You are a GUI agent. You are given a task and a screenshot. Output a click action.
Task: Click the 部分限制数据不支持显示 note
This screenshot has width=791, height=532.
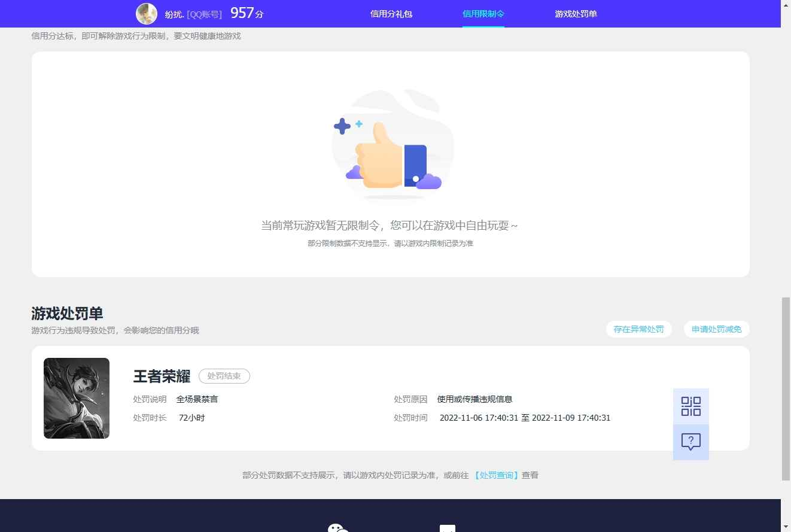click(391, 244)
